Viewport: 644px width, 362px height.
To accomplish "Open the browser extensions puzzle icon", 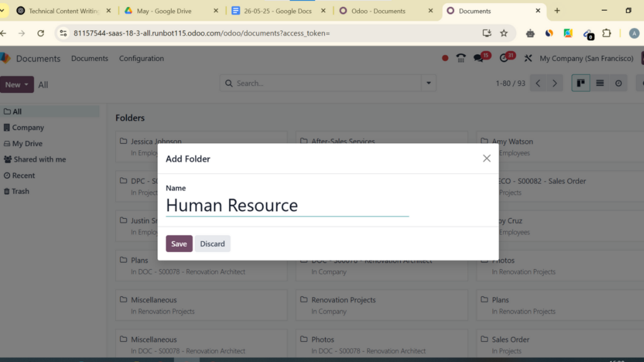I will [x=607, y=33].
